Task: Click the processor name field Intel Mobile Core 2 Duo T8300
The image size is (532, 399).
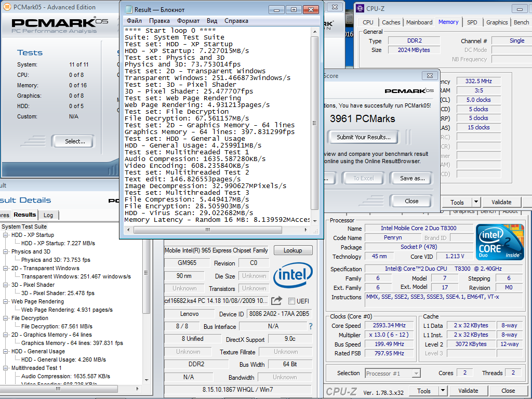Action: point(419,229)
